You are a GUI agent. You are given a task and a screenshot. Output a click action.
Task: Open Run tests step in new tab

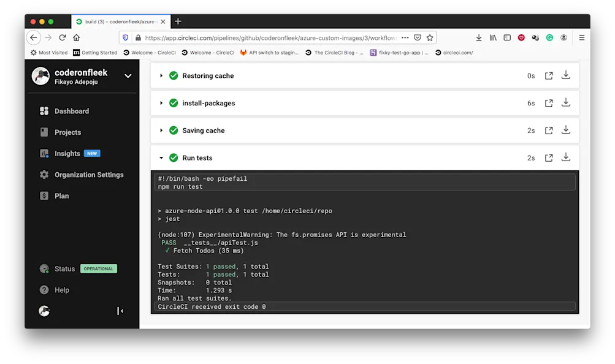tap(549, 158)
